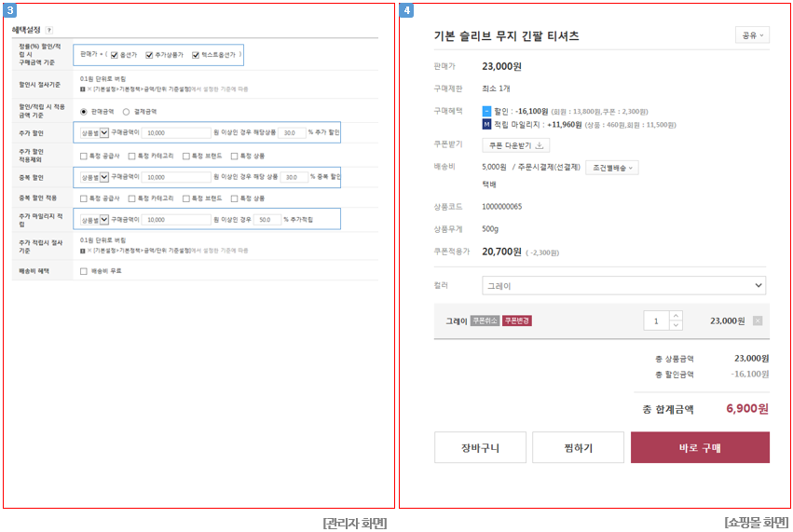Click info icon under 할인시 절사기준 note
793x532 pixels.
point(83,89)
